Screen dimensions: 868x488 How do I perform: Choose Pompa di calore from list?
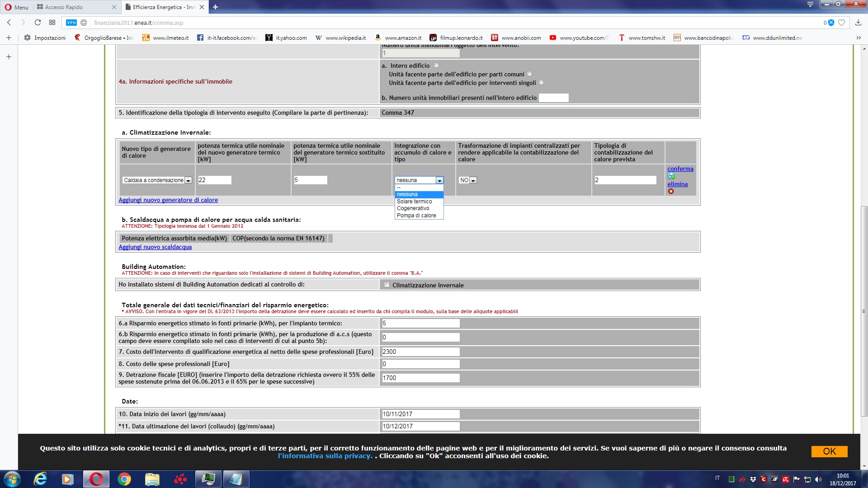point(416,216)
